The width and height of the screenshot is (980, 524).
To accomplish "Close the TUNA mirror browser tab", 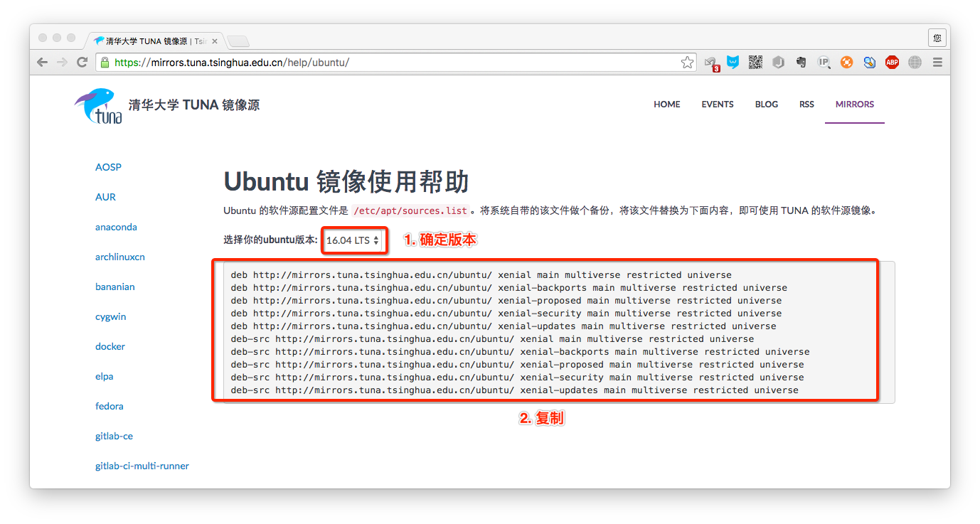I will [x=215, y=41].
